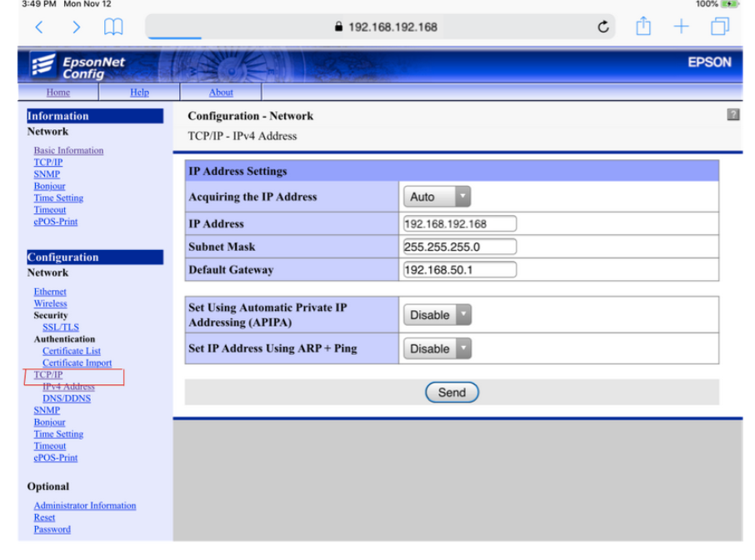This screenshot has width=755, height=560.
Task: Open the About tab
Action: [220, 92]
